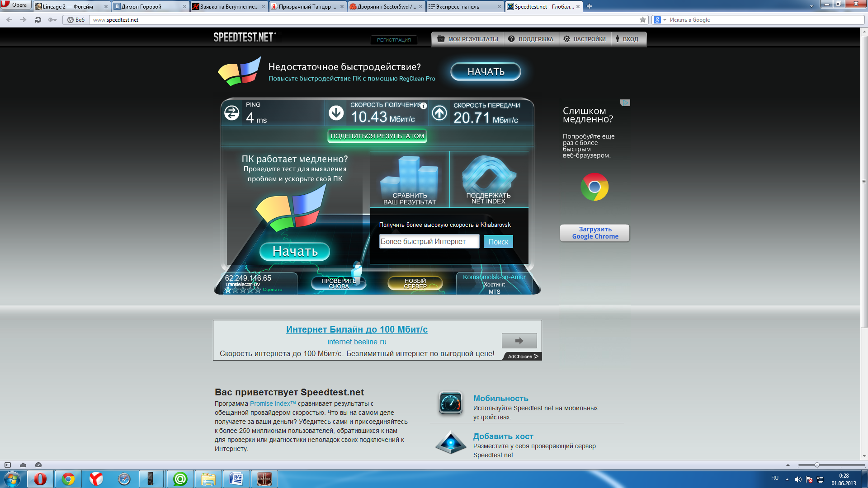Click the download speed arrow icon
The width and height of the screenshot is (868, 488).
coord(336,113)
